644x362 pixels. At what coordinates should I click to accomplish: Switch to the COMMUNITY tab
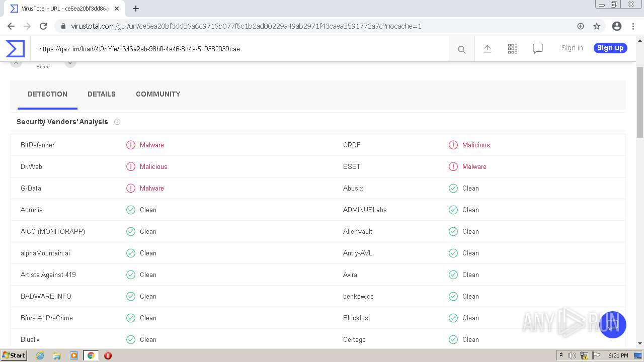point(158,94)
